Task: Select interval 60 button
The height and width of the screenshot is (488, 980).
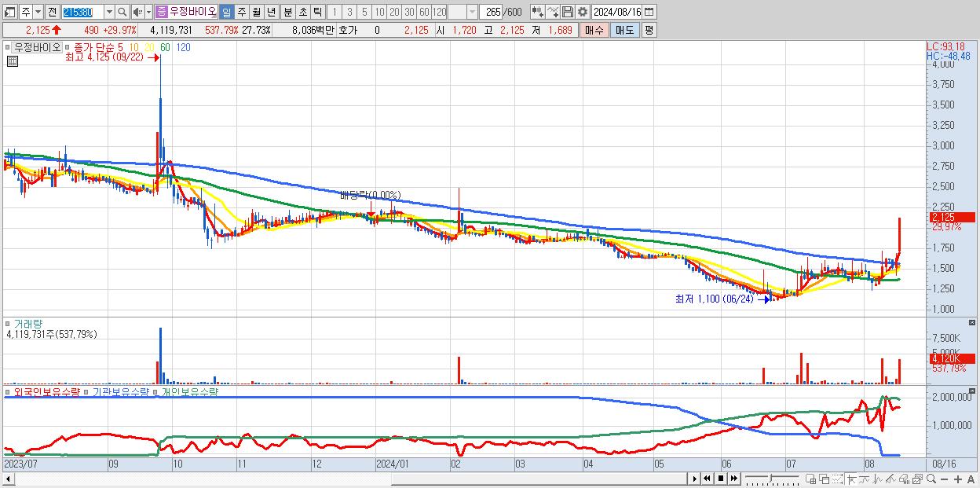Action: pos(424,12)
